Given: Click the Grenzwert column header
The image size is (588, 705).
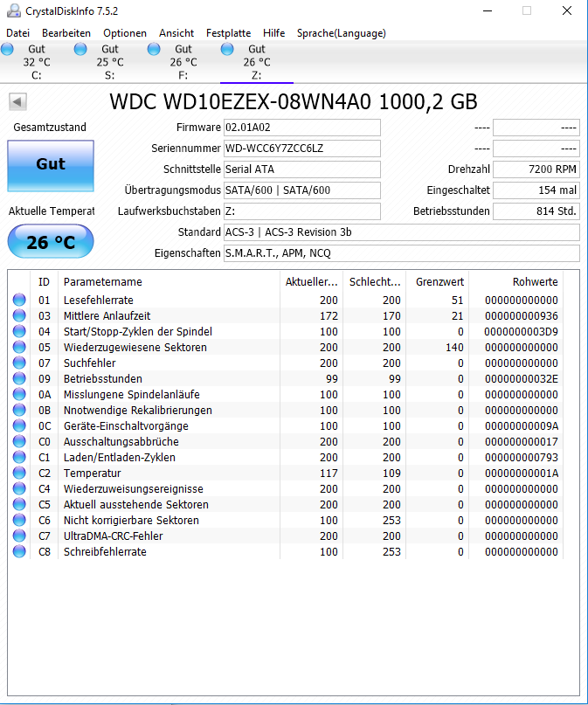Looking at the screenshot, I should [x=437, y=282].
